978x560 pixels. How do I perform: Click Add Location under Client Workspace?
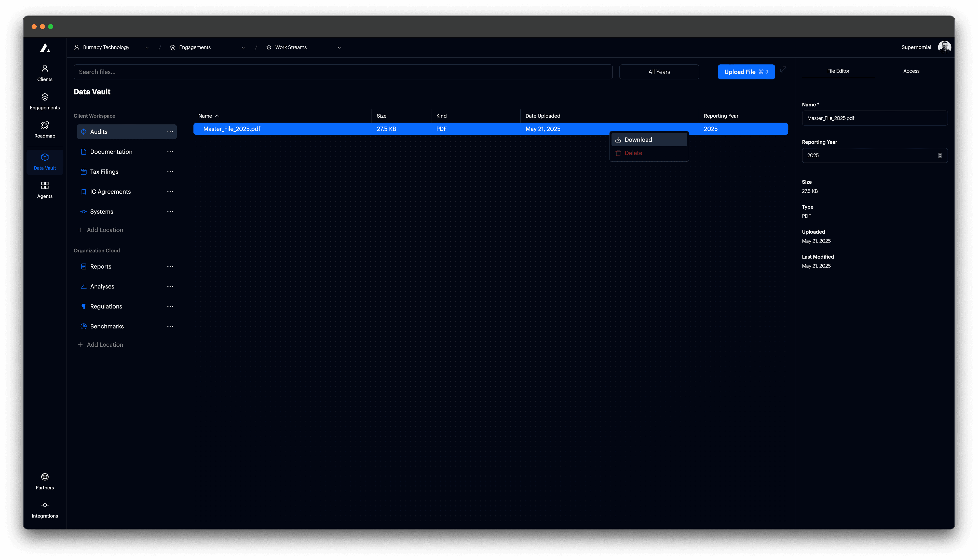click(x=101, y=230)
